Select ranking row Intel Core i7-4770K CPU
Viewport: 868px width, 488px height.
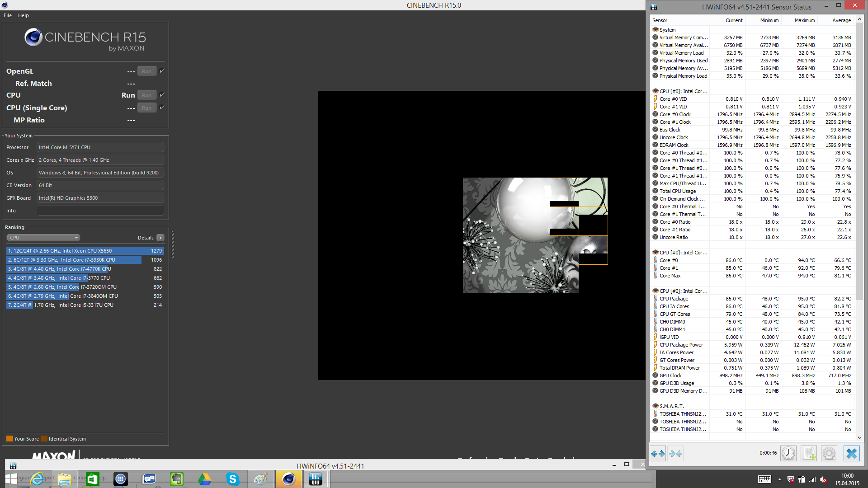tap(85, 269)
